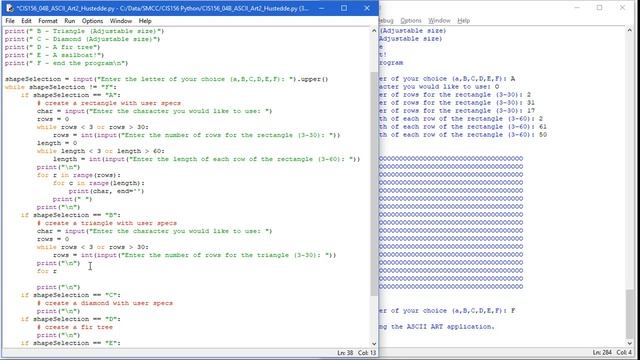
Task: Maximize the editor window
Action: [344, 8]
